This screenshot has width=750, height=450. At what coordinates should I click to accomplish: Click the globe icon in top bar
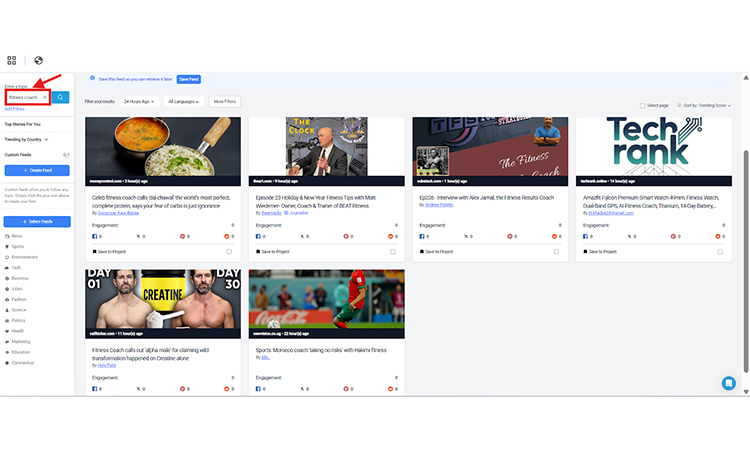(39, 60)
